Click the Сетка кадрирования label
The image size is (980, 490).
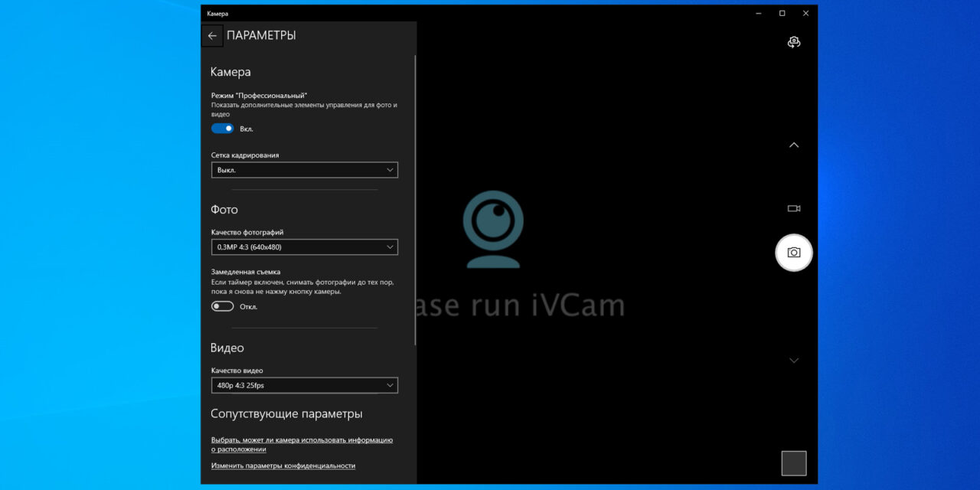(x=245, y=155)
